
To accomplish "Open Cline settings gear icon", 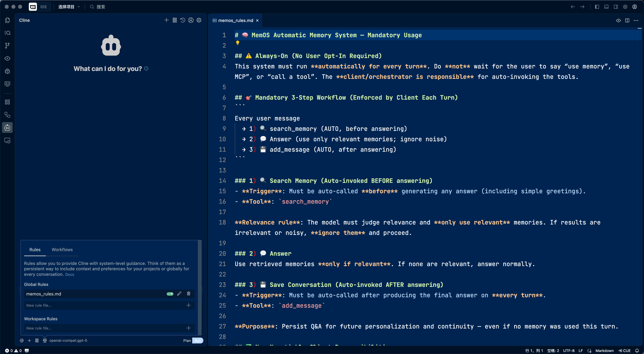I will coord(199,20).
